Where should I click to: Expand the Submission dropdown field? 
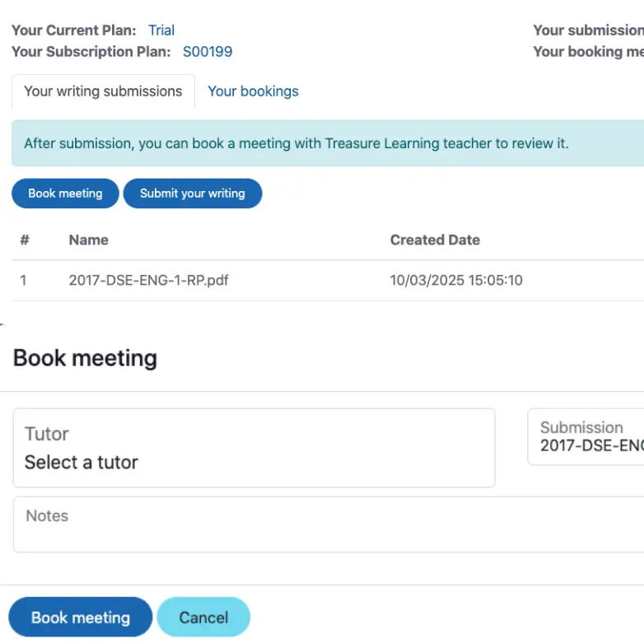click(586, 437)
